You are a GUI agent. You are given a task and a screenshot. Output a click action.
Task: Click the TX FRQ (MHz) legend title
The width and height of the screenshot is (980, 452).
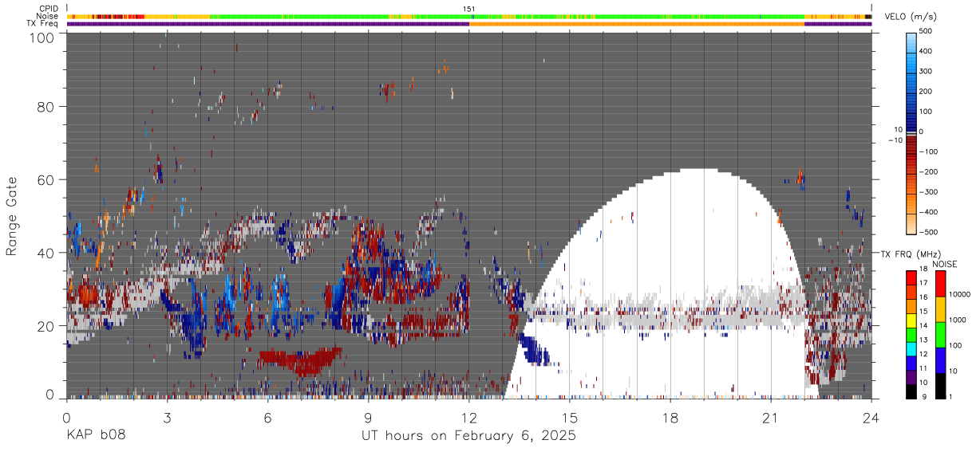tap(911, 254)
